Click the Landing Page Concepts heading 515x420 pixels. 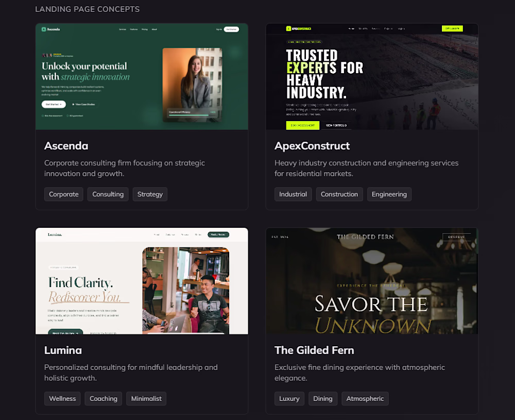[x=88, y=9]
